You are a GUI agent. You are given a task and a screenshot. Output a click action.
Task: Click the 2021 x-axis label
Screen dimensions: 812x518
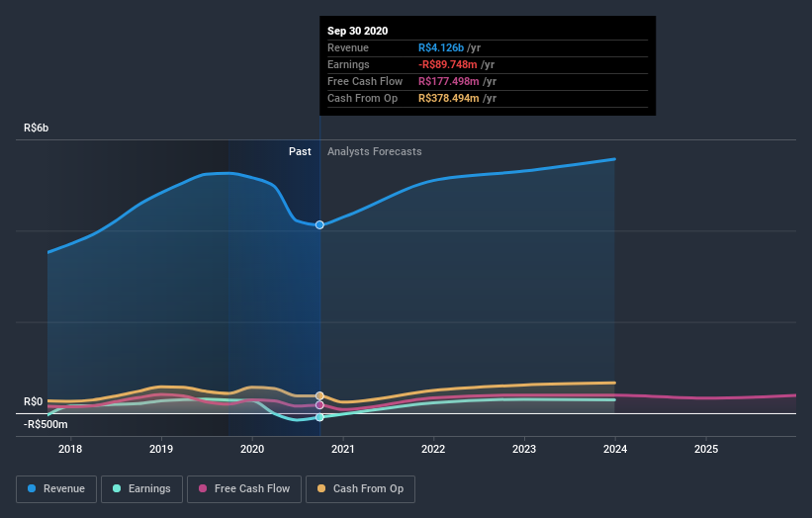(x=343, y=449)
